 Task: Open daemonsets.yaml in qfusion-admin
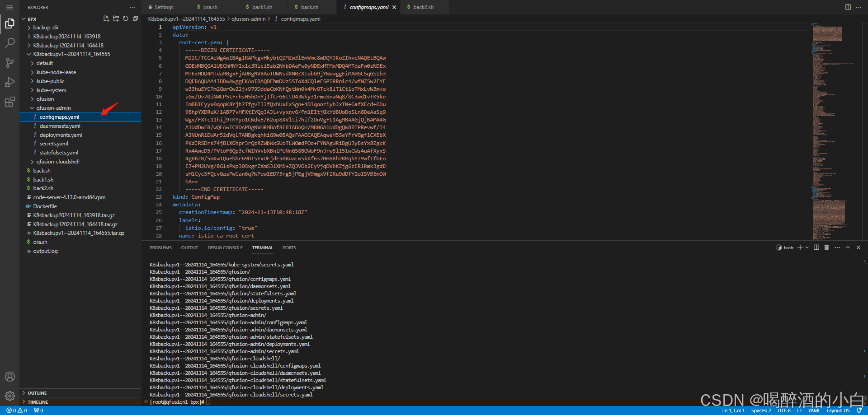pyautogui.click(x=60, y=126)
